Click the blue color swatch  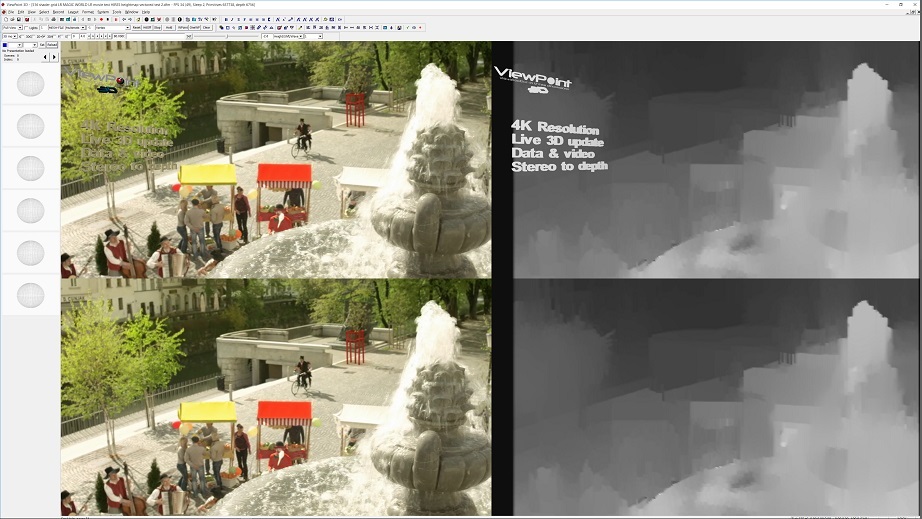point(5,45)
